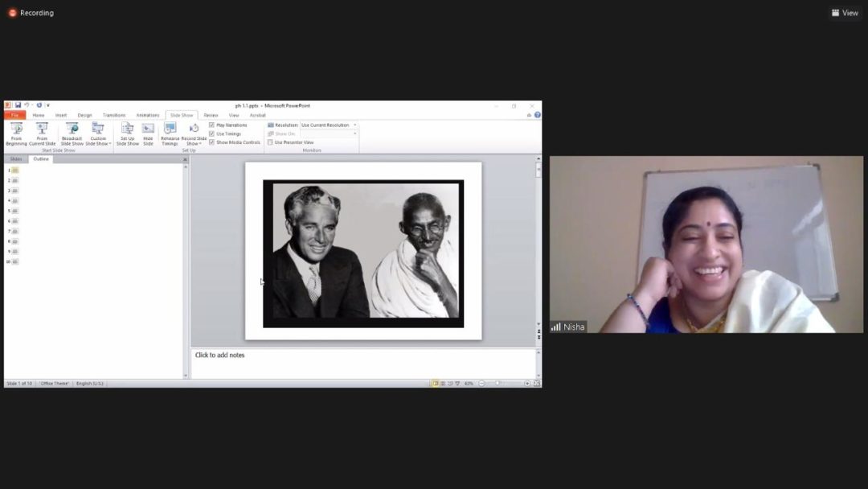Select slide 9 icon in outline
Viewport: 868px width, 489px height.
pyautogui.click(x=15, y=252)
